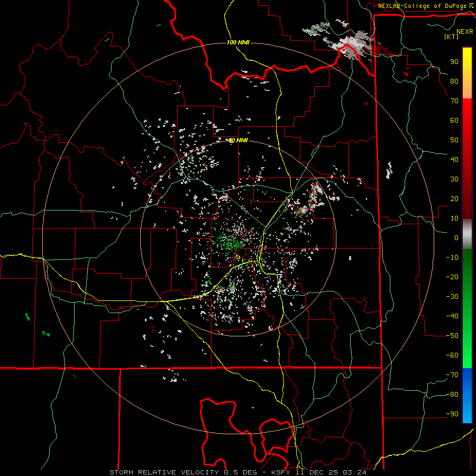Click the -10 value on the velocity scale
This screenshot has height=476, width=476.
pyautogui.click(x=452, y=258)
